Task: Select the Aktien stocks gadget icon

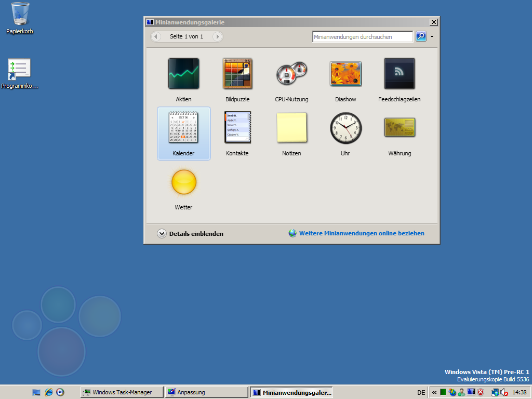Action: 183,74
